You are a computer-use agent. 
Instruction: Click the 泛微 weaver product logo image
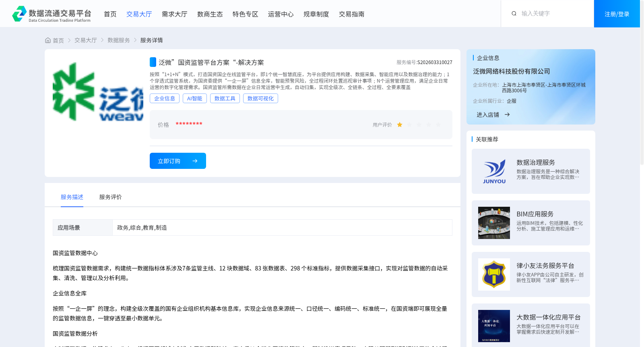coord(98,91)
